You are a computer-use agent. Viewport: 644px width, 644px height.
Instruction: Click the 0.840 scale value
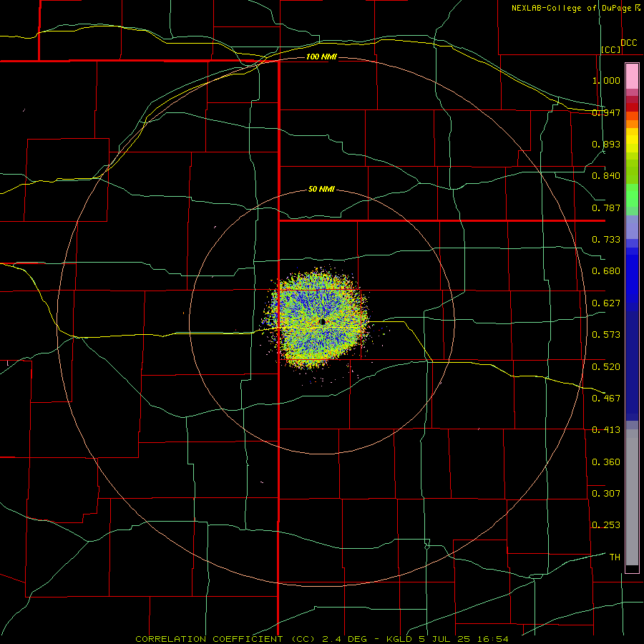606,176
